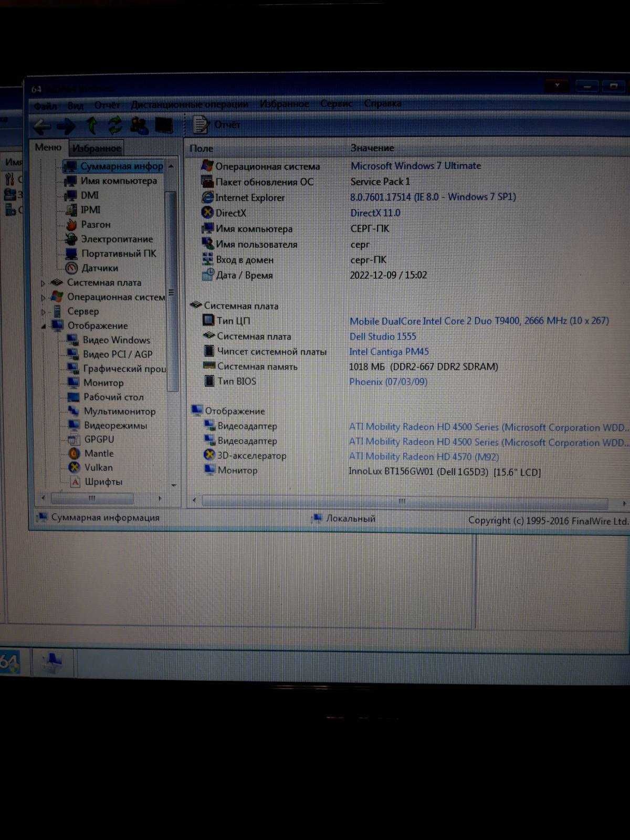Open ATI Mobility Radeon HD 4570 (M92) link
The image size is (630, 840).
click(x=424, y=457)
